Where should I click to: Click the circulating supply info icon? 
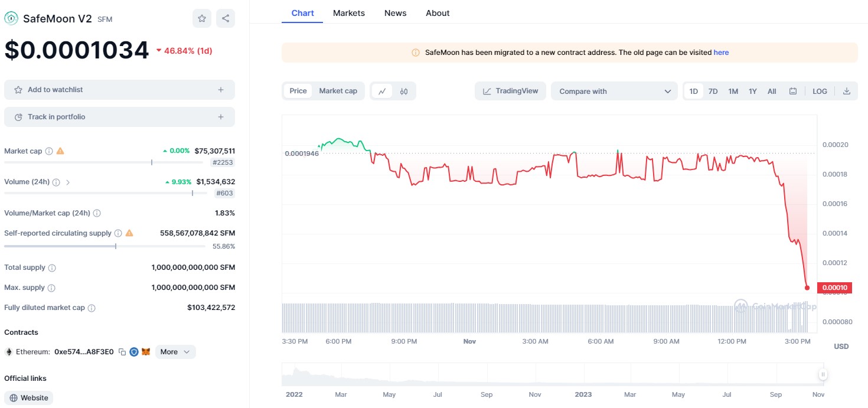pyautogui.click(x=118, y=233)
